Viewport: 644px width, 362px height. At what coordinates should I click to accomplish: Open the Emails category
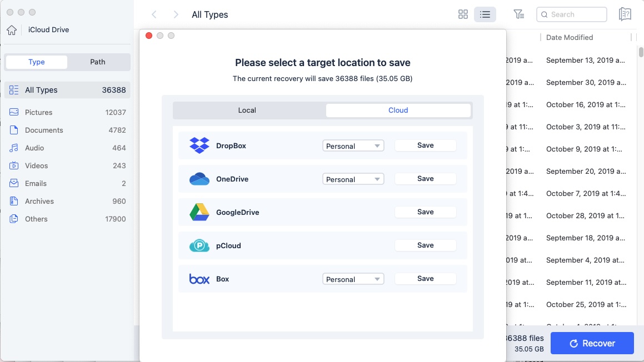(x=36, y=183)
